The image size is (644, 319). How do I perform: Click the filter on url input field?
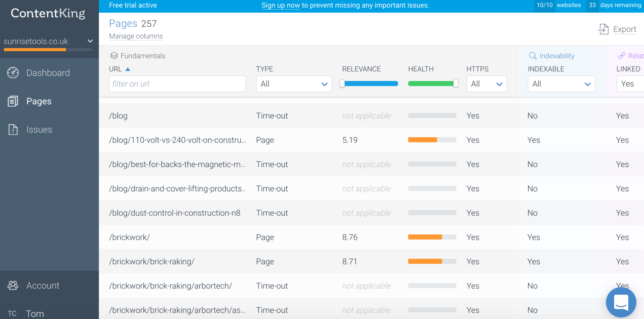click(177, 84)
